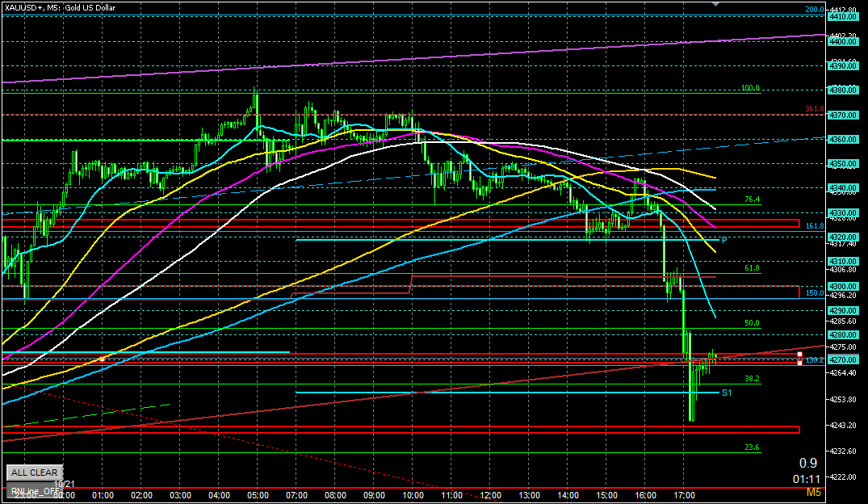Click the pivot 'P' line label
Viewport: 868px width, 504px height.
click(x=724, y=240)
